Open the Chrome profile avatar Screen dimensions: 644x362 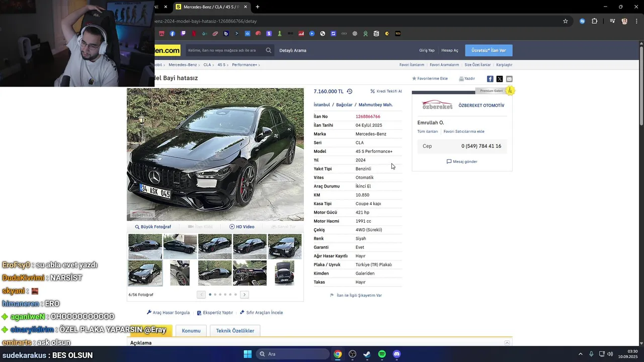pos(624,21)
